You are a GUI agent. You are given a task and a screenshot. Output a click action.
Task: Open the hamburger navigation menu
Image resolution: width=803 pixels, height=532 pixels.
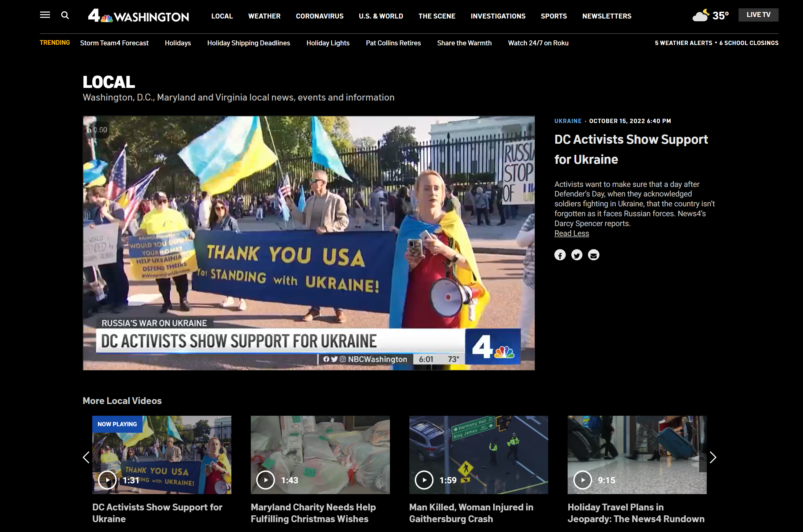point(44,15)
